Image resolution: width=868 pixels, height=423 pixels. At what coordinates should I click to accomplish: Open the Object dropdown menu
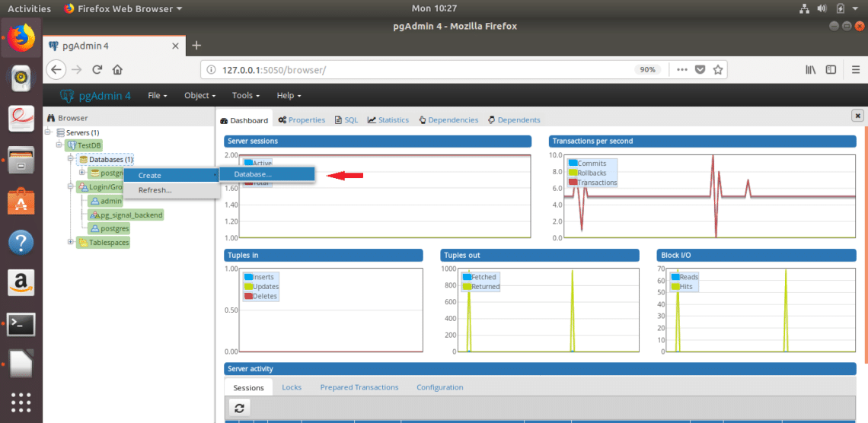pyautogui.click(x=199, y=96)
